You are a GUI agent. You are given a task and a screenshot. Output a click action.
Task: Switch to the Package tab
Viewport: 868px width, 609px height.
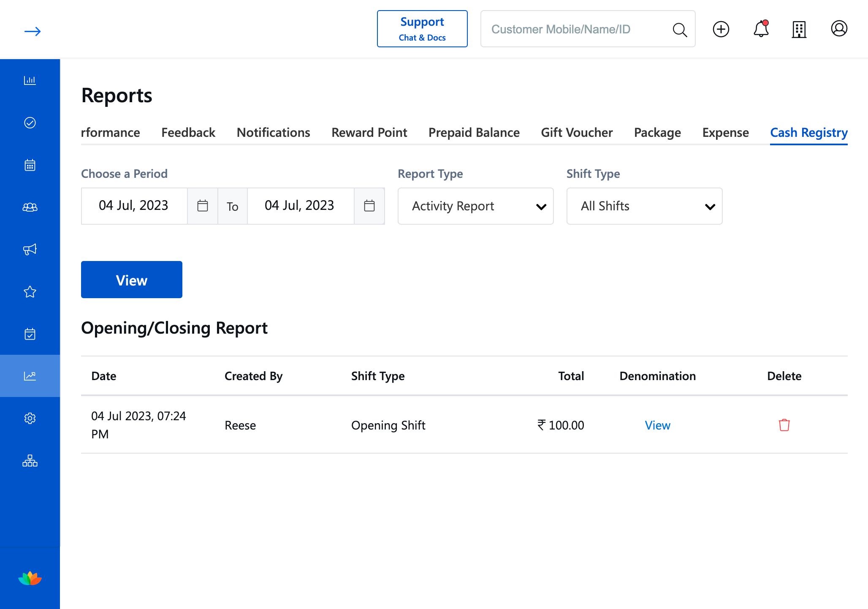tap(657, 133)
